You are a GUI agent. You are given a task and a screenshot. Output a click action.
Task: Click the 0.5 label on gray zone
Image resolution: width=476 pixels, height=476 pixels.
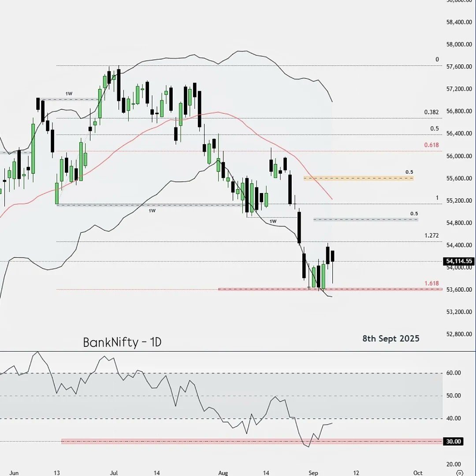point(414,213)
